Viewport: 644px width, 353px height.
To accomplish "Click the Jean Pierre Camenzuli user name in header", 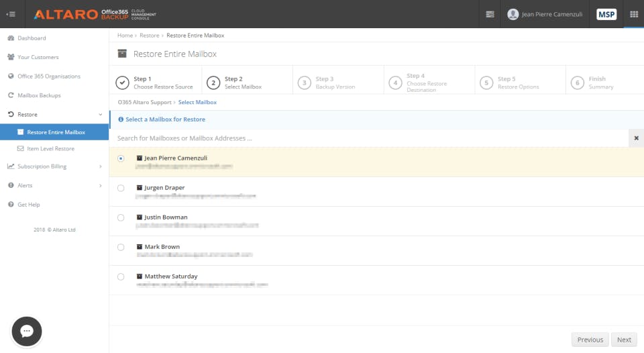I will point(552,14).
